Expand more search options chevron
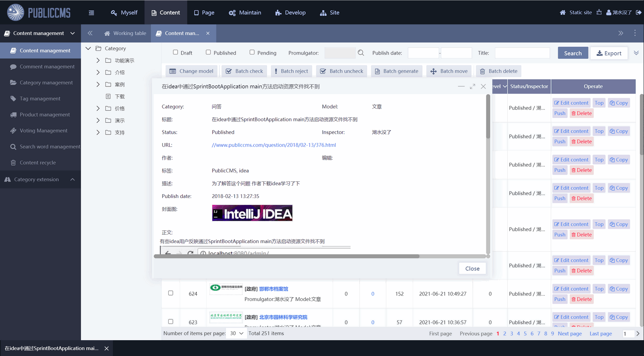This screenshot has height=356, width=644. (636, 53)
